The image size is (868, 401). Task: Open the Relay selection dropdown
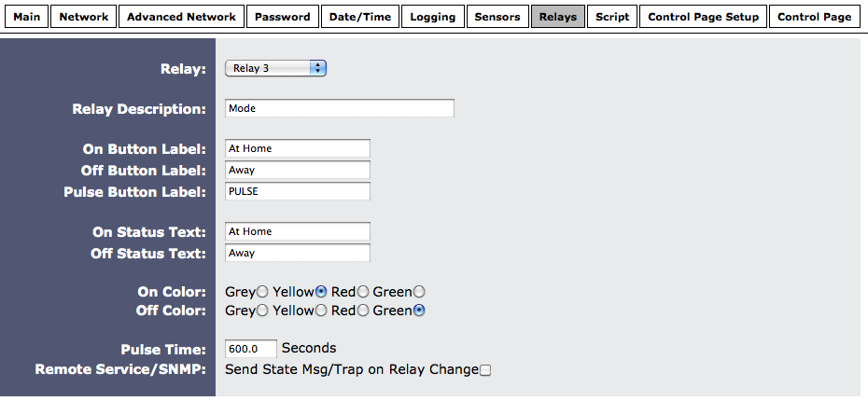point(275,68)
